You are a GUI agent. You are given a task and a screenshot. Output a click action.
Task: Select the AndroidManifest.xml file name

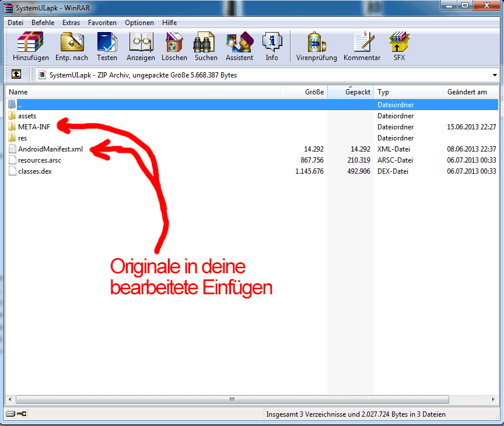(x=51, y=149)
